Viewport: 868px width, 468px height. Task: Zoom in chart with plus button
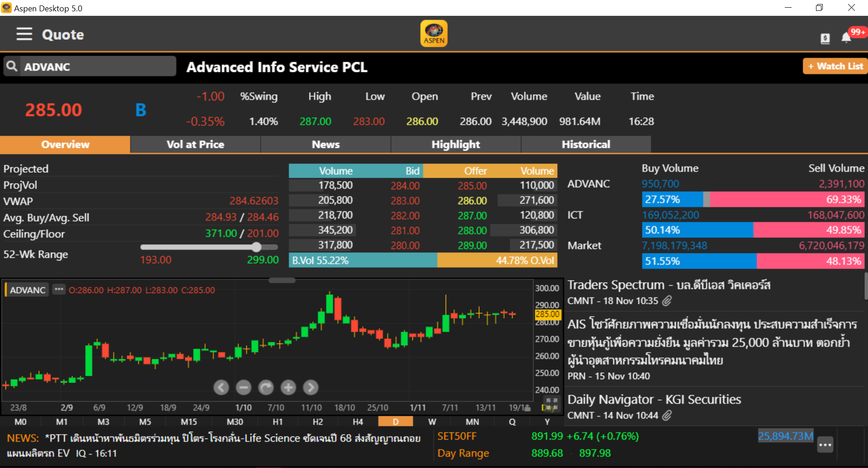[288, 388]
